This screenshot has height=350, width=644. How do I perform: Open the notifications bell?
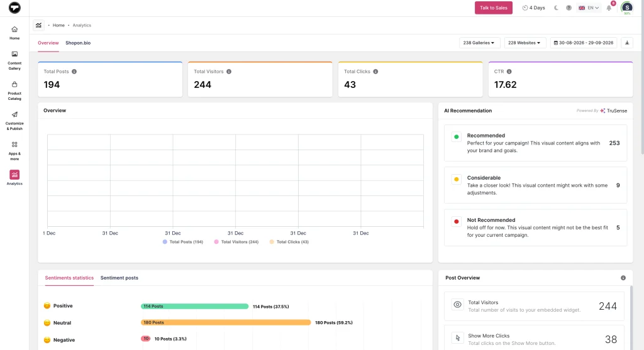coord(609,8)
